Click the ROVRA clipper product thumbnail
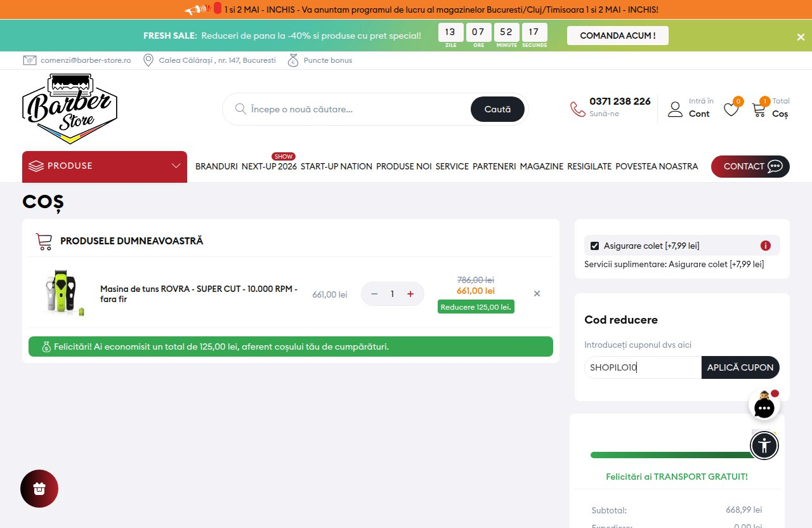812x528 pixels. pyautogui.click(x=64, y=293)
